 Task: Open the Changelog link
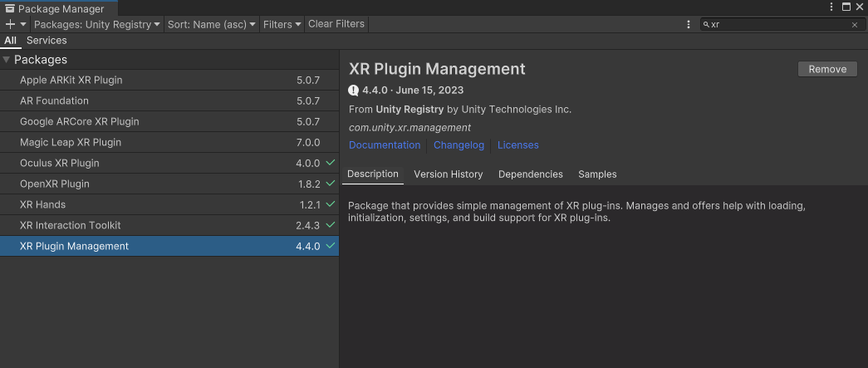tap(459, 145)
